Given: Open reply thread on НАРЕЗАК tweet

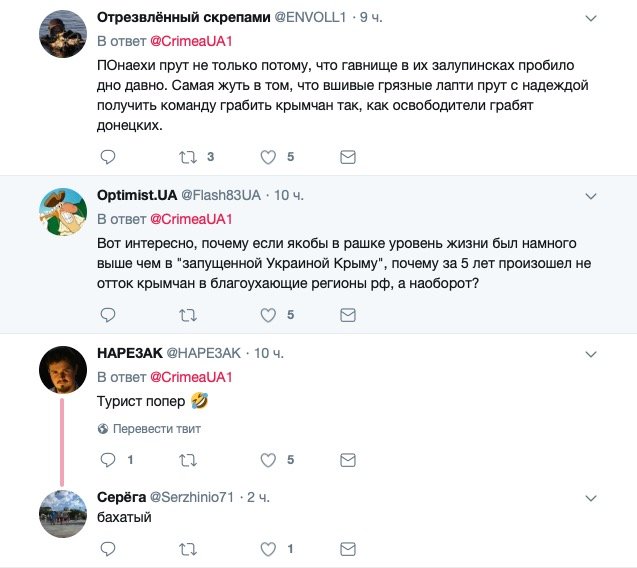Looking at the screenshot, I should click(x=108, y=460).
